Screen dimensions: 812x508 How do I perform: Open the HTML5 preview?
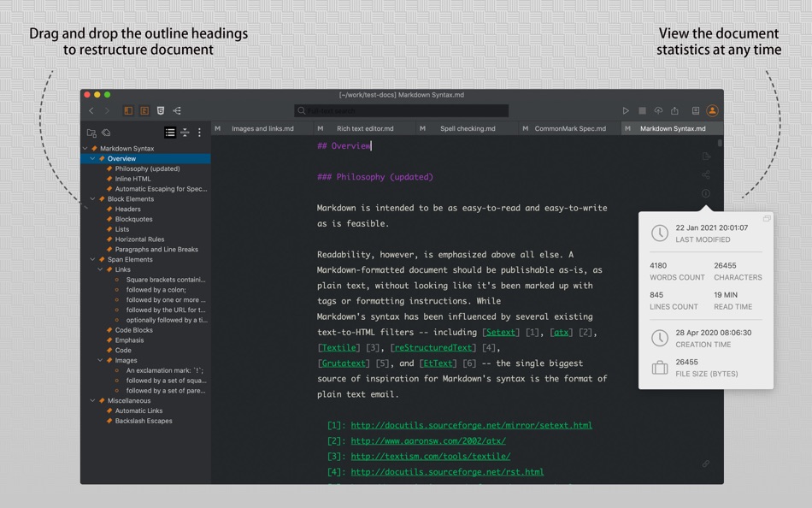click(x=161, y=110)
